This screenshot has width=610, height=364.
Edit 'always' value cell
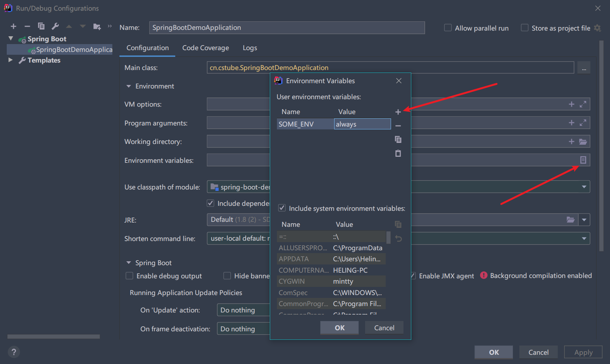[x=362, y=124]
